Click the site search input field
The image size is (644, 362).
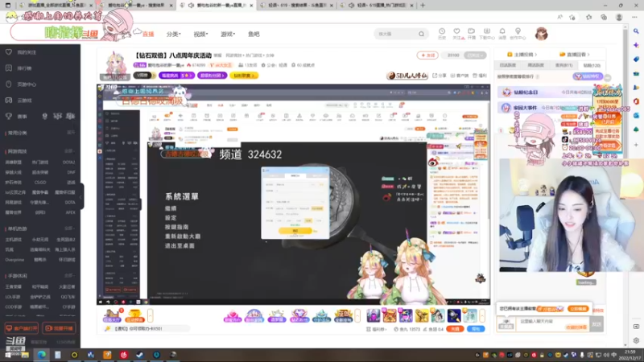[396, 34]
